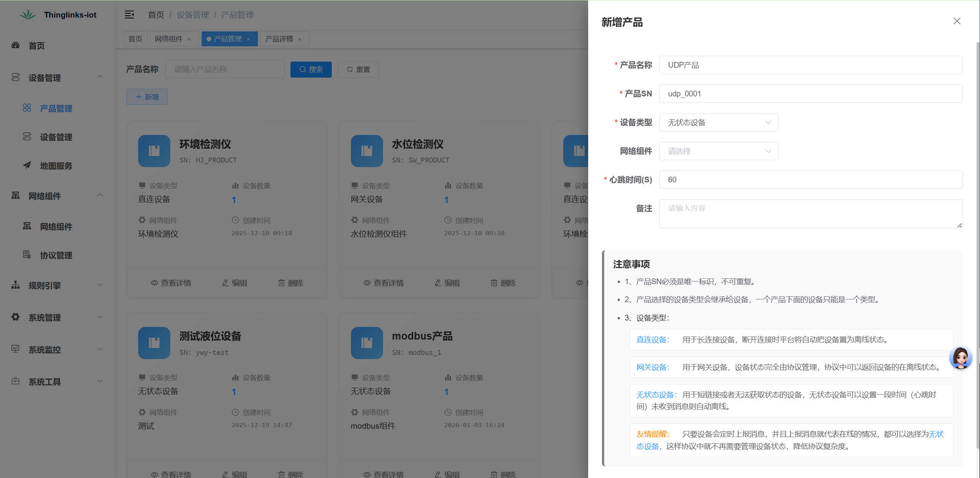The height and width of the screenshot is (478, 980).
Task: Click the edit pencil icon on 环境检测仪 card
Action: coord(225,283)
